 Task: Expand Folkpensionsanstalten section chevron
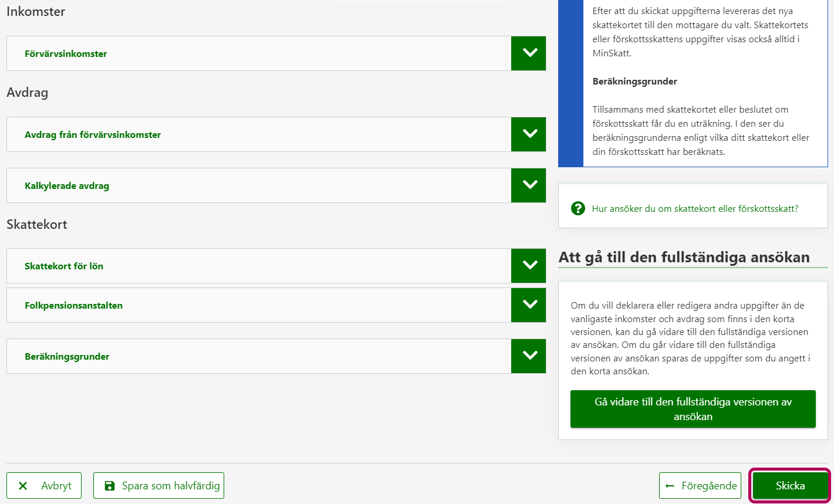[529, 305]
